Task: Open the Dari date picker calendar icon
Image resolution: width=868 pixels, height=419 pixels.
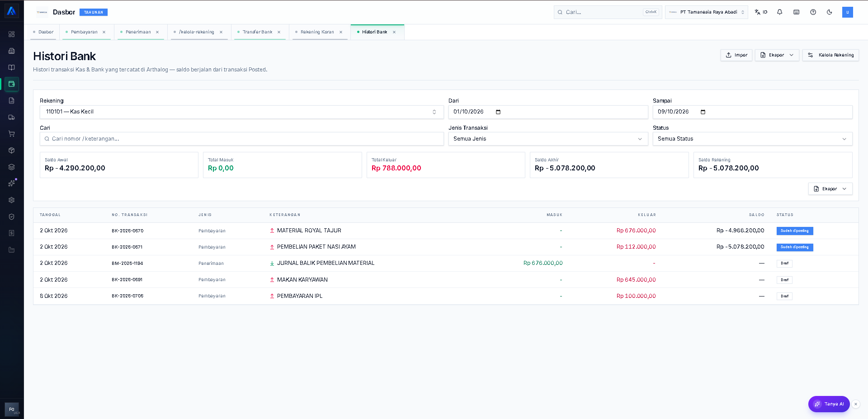Action: pyautogui.click(x=498, y=112)
